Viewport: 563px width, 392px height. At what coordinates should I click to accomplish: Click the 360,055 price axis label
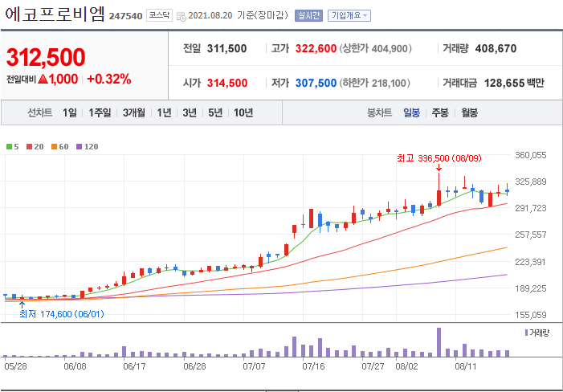click(531, 155)
